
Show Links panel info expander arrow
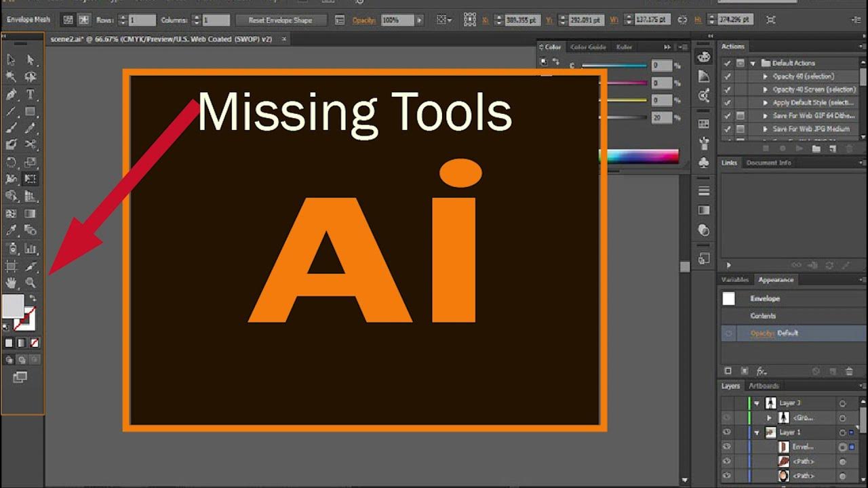click(x=728, y=266)
